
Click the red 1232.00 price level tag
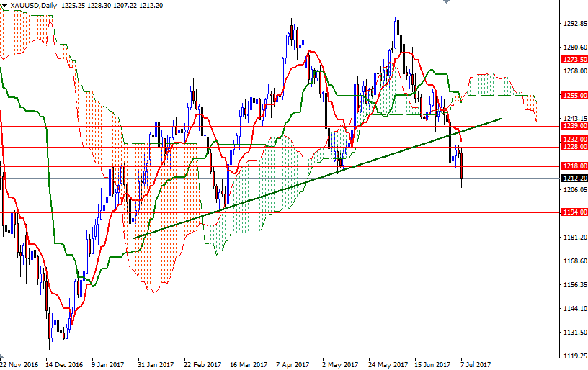coord(574,139)
